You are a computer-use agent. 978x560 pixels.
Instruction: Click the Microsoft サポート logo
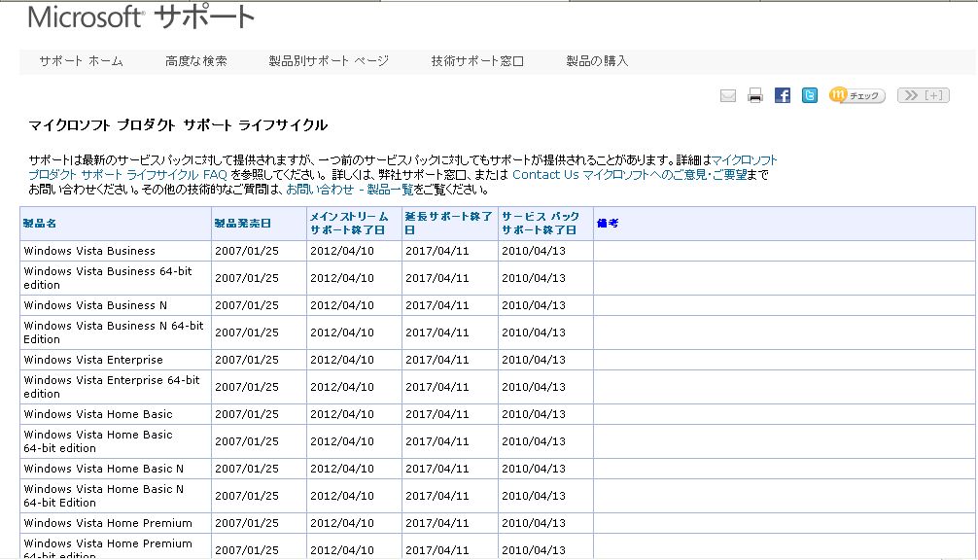pyautogui.click(x=142, y=17)
